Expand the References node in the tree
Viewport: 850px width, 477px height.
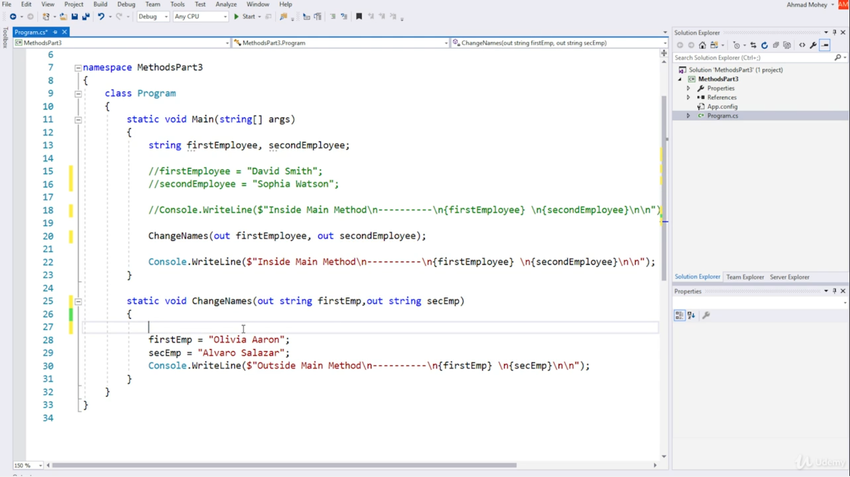pyautogui.click(x=688, y=98)
